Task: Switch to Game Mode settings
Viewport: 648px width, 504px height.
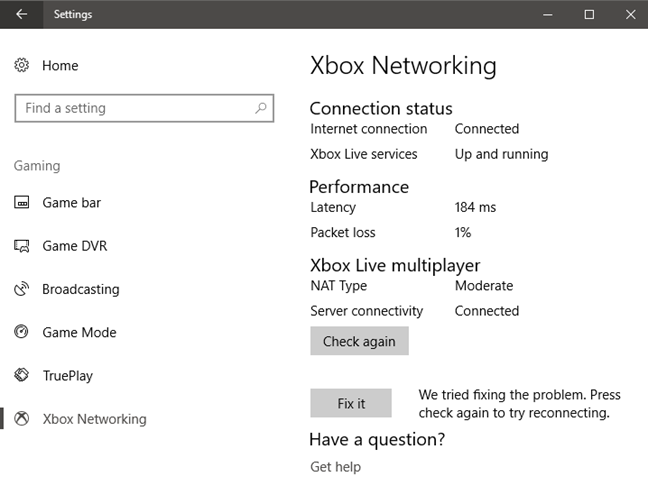Action: click(79, 332)
